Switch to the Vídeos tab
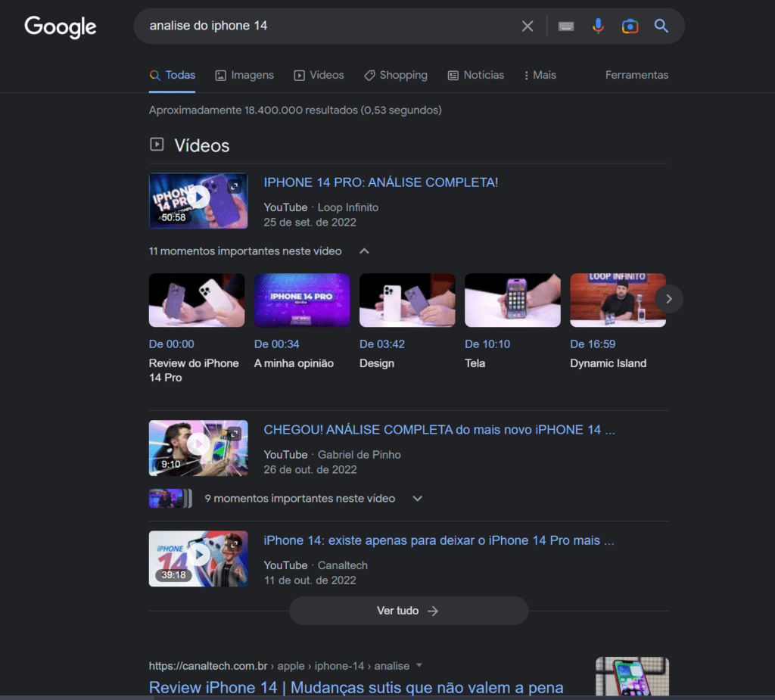 (319, 75)
